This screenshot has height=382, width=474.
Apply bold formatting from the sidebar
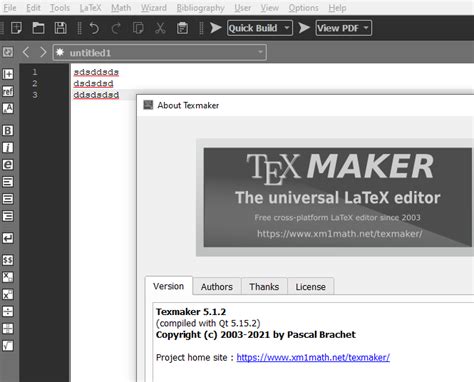8,130
